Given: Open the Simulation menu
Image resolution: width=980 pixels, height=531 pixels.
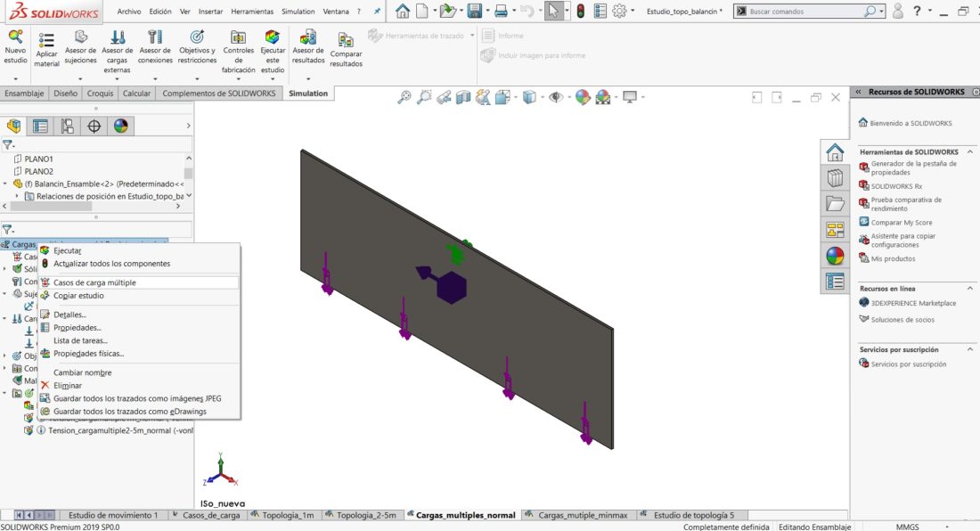Looking at the screenshot, I should point(298,12).
